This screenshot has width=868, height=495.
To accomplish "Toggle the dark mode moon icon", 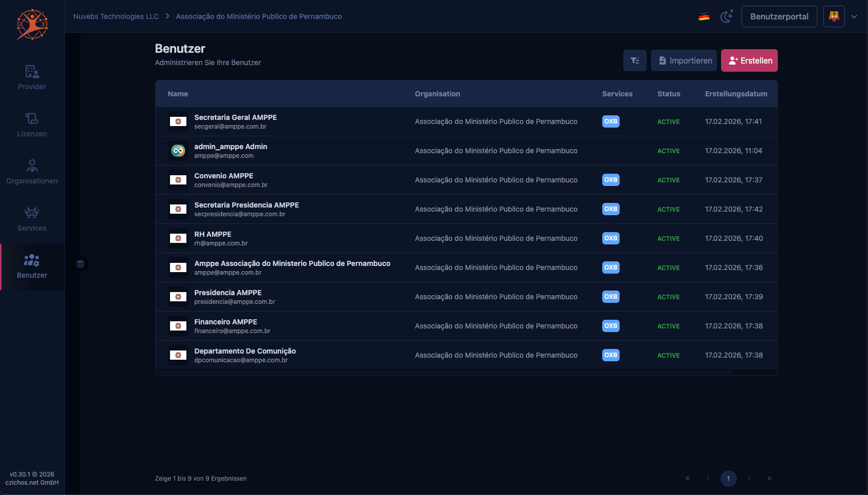I will [727, 16].
